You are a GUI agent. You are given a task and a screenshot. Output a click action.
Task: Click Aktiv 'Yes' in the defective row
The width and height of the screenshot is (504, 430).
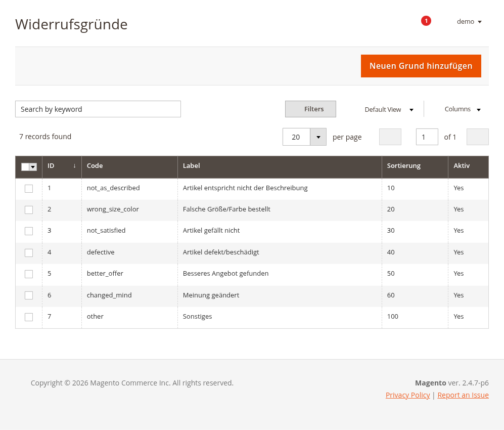[459, 252]
